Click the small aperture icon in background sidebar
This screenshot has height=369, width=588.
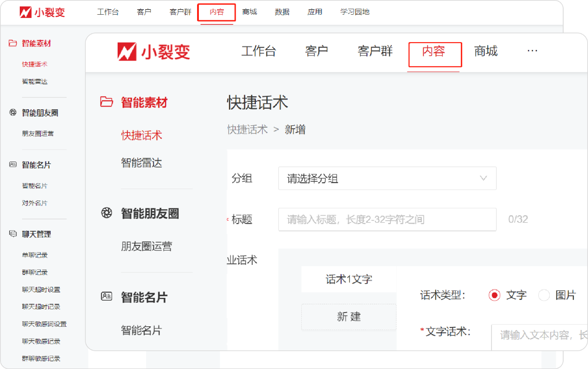13,113
